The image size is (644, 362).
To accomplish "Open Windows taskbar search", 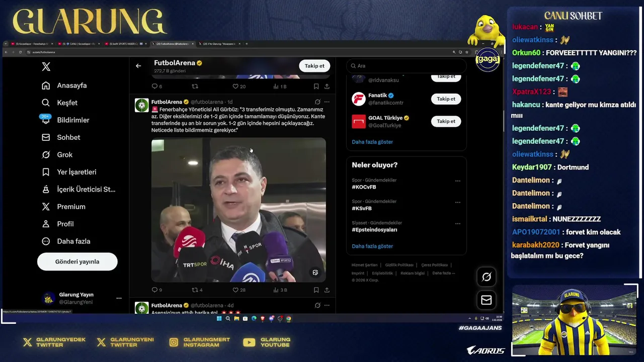I will click(228, 318).
